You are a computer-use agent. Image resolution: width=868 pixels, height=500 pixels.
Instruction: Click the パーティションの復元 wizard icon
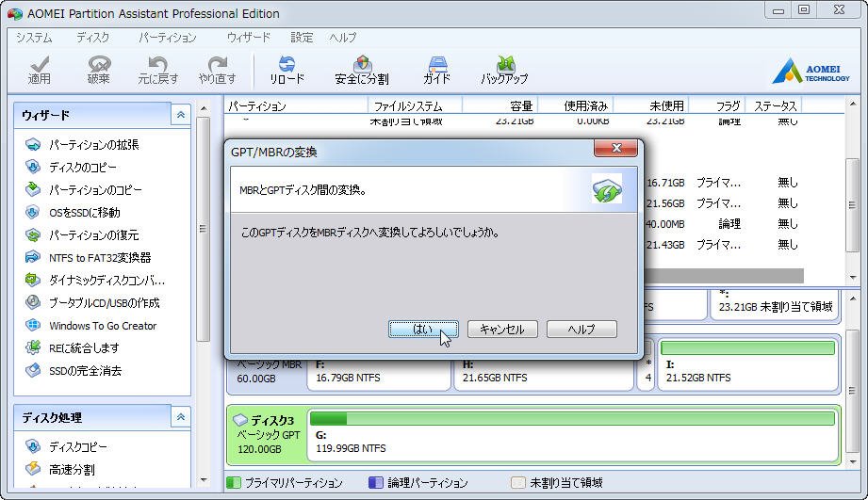[x=33, y=235]
